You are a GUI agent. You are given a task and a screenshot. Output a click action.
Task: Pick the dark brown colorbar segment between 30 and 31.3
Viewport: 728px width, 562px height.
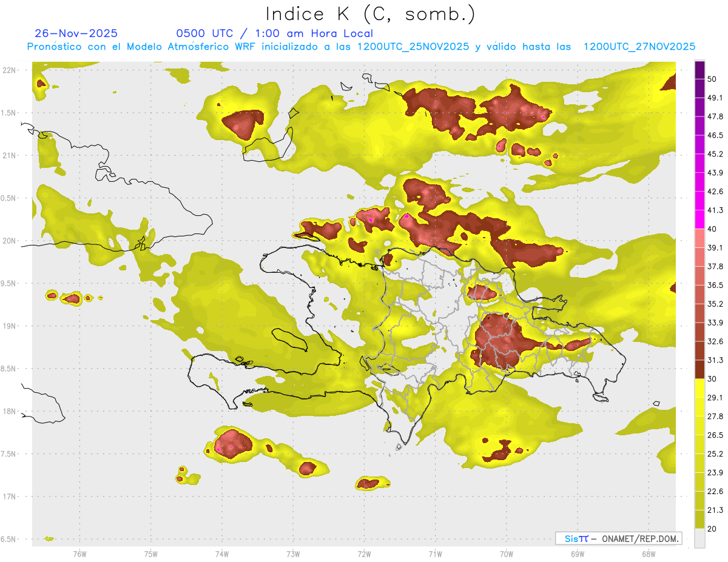click(x=699, y=369)
